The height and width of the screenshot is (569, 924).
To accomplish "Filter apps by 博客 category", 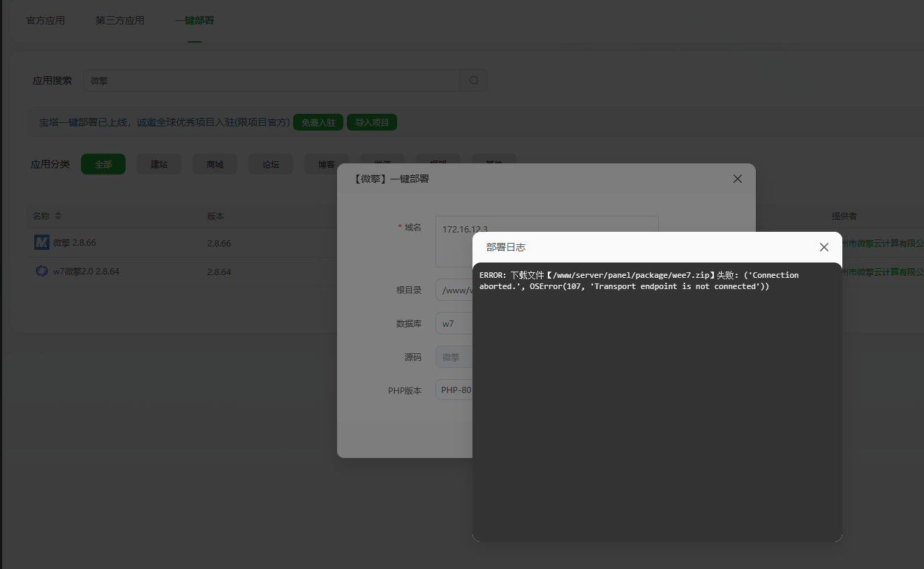I will 327,164.
